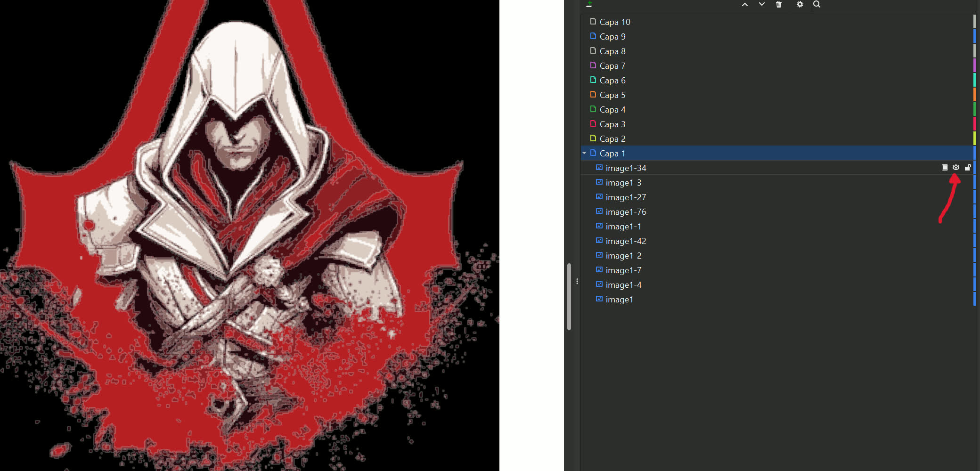
Task: Select object image1-4
Action: [x=623, y=284]
